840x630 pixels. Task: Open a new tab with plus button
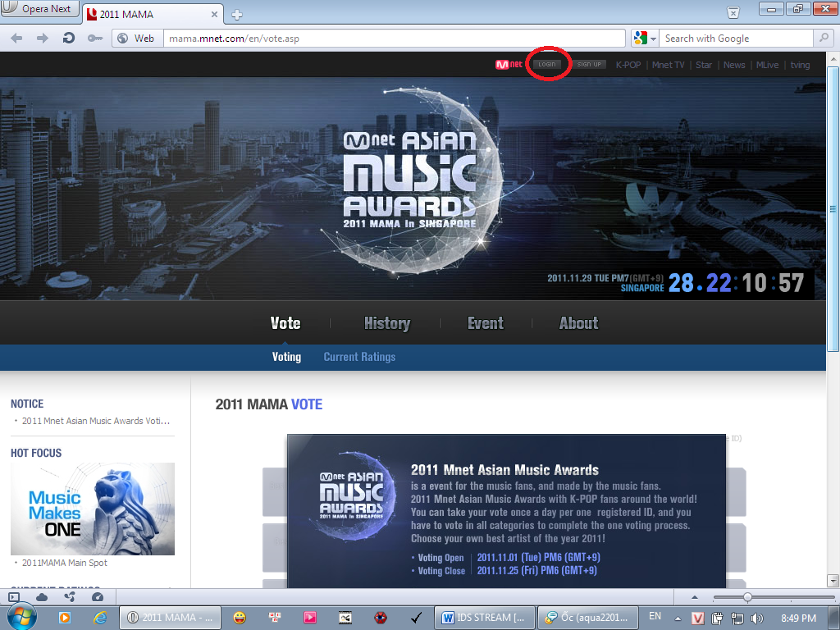[237, 15]
